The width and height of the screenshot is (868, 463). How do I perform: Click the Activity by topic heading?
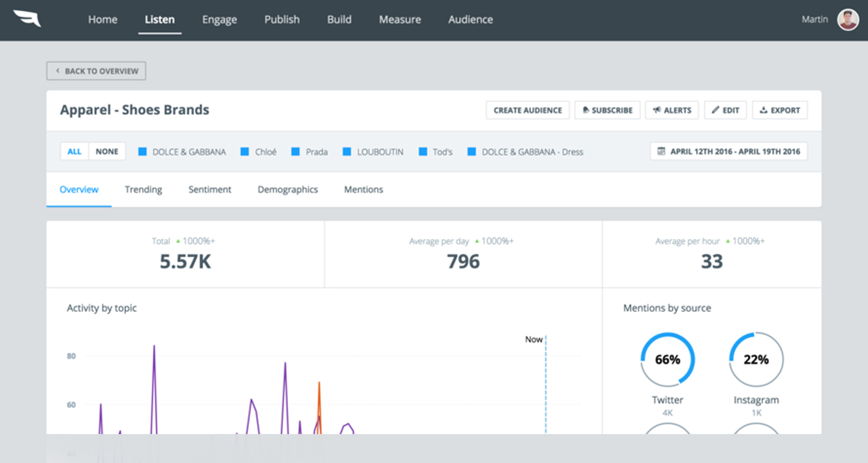pyautogui.click(x=102, y=308)
